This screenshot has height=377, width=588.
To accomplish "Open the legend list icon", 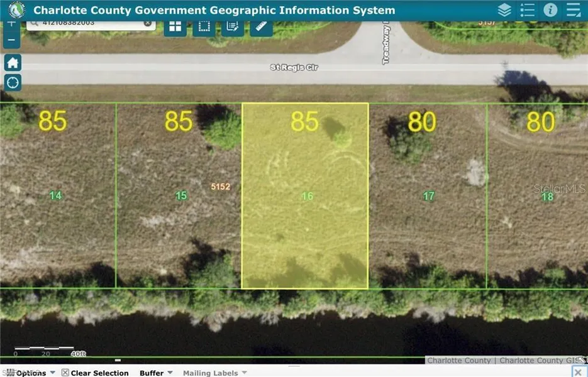I will (528, 10).
